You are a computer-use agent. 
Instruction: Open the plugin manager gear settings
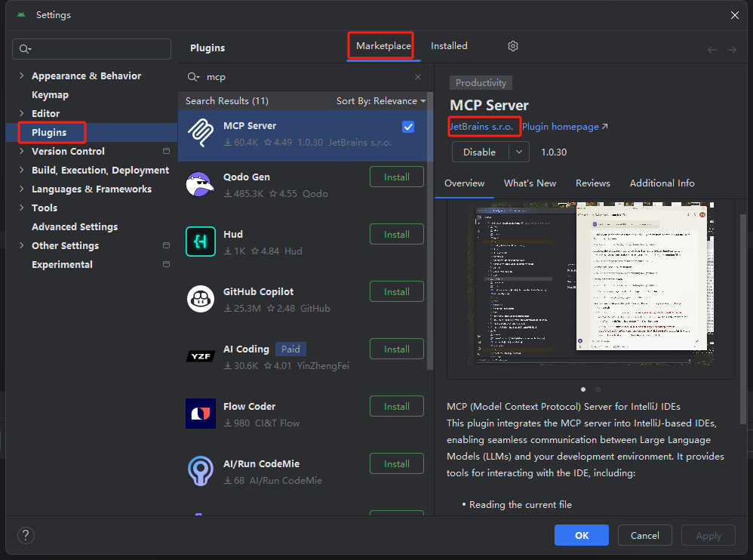[512, 46]
